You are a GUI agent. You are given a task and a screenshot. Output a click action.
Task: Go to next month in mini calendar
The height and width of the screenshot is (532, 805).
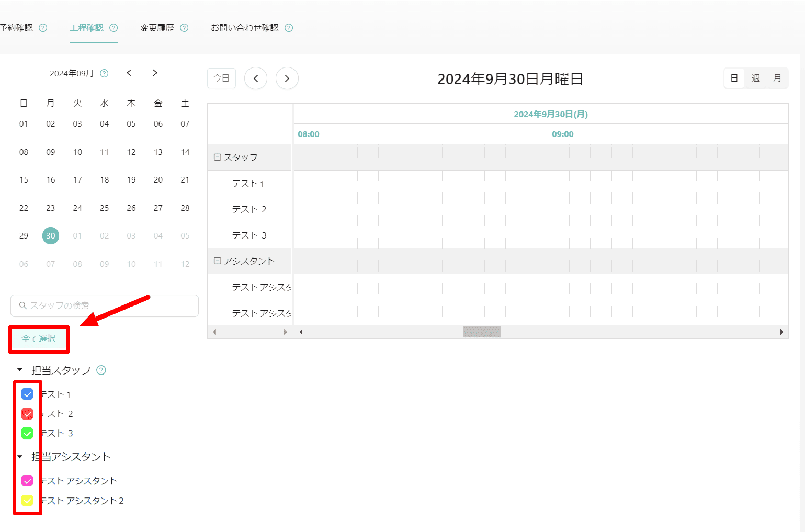coord(155,73)
